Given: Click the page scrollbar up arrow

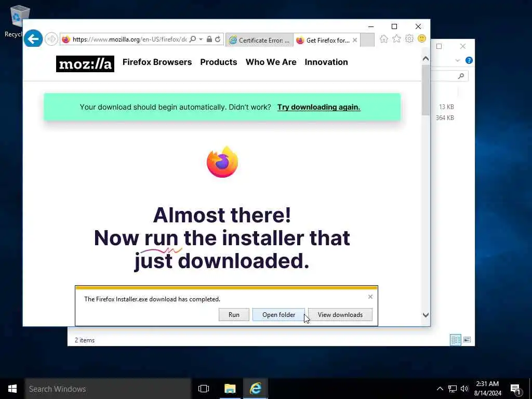Looking at the screenshot, I should tap(425, 59).
